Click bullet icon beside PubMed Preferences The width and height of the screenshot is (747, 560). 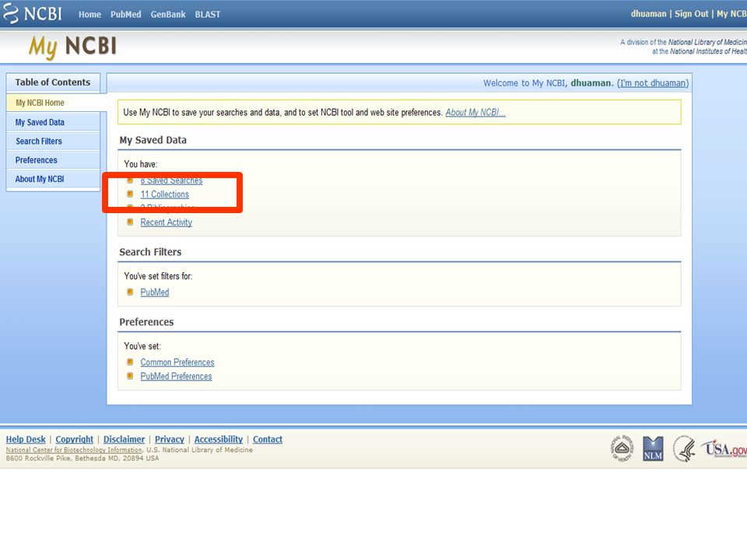pyautogui.click(x=130, y=376)
